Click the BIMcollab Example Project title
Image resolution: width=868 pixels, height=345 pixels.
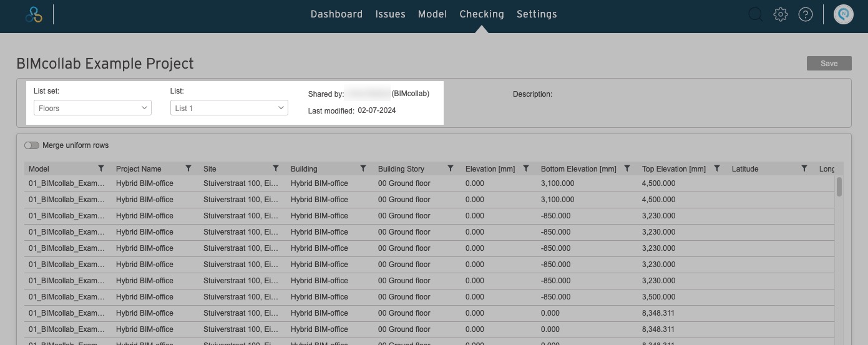click(x=105, y=64)
